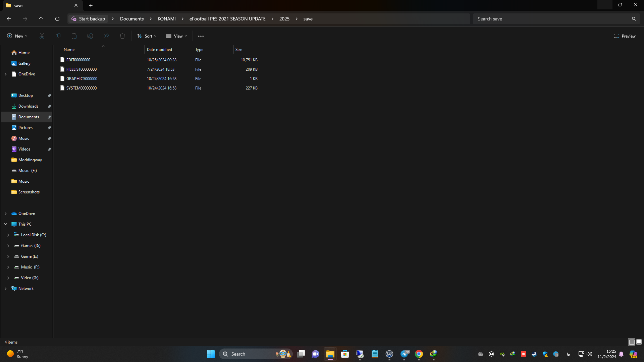
Task: Expand the Local Disk (C:) tree node
Action: [8, 235]
